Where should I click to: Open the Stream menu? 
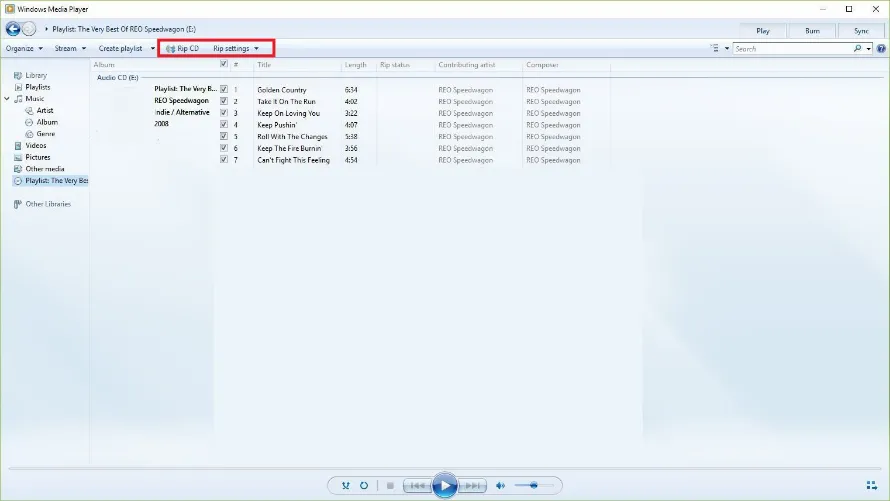(x=70, y=48)
